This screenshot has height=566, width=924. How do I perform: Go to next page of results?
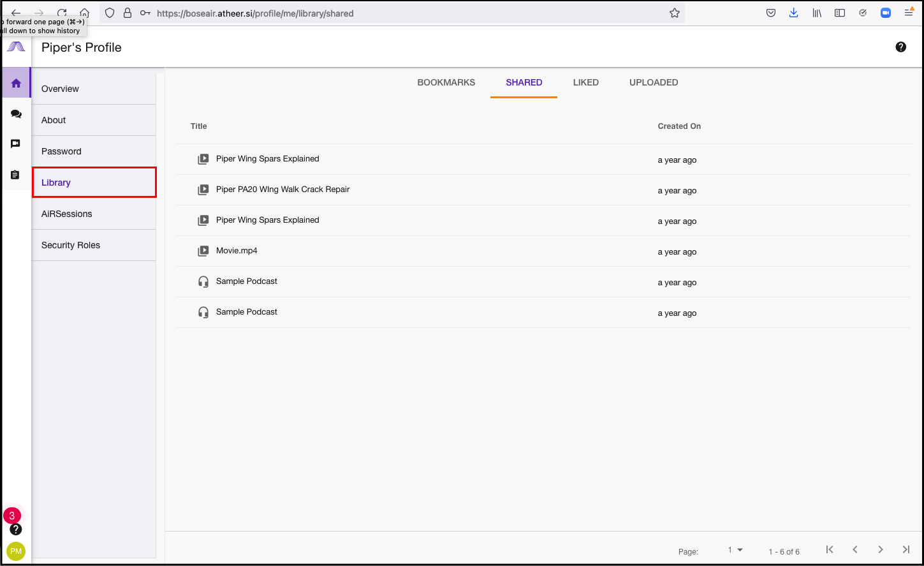881,549
